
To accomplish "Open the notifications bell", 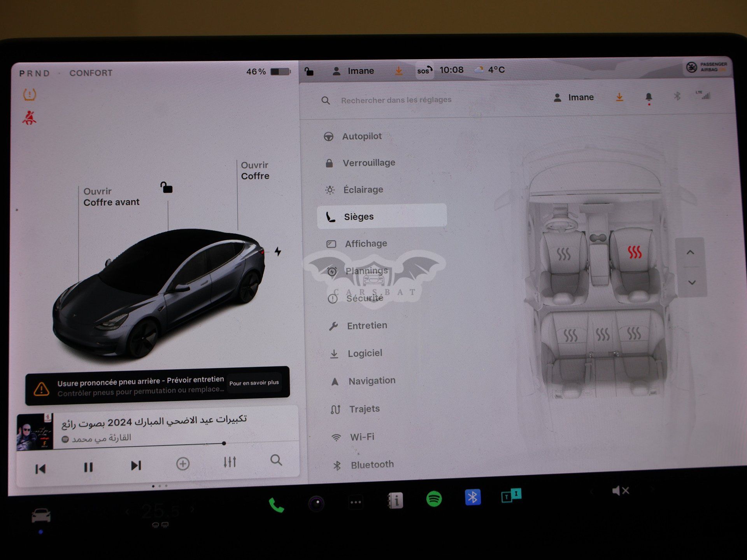I will click(x=649, y=98).
